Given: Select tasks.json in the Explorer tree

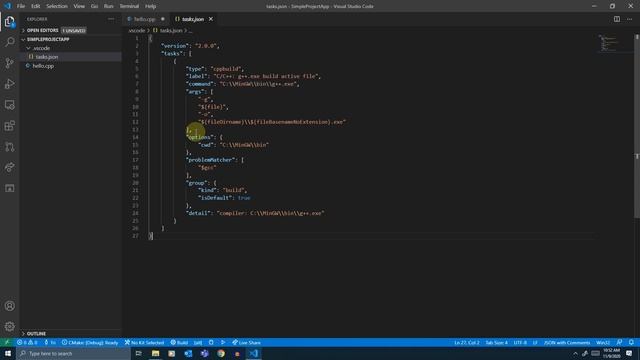Looking at the screenshot, I should pos(71,57).
